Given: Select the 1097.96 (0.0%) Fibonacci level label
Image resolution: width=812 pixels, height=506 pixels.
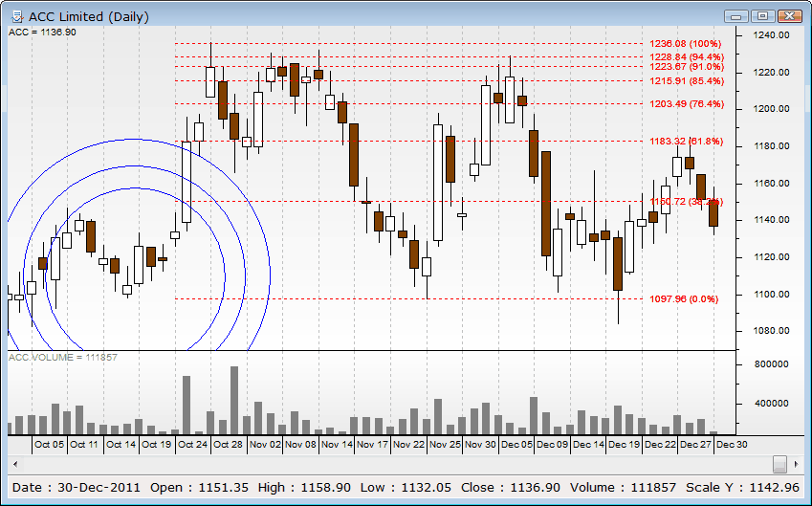Looking at the screenshot, I should [x=683, y=299].
